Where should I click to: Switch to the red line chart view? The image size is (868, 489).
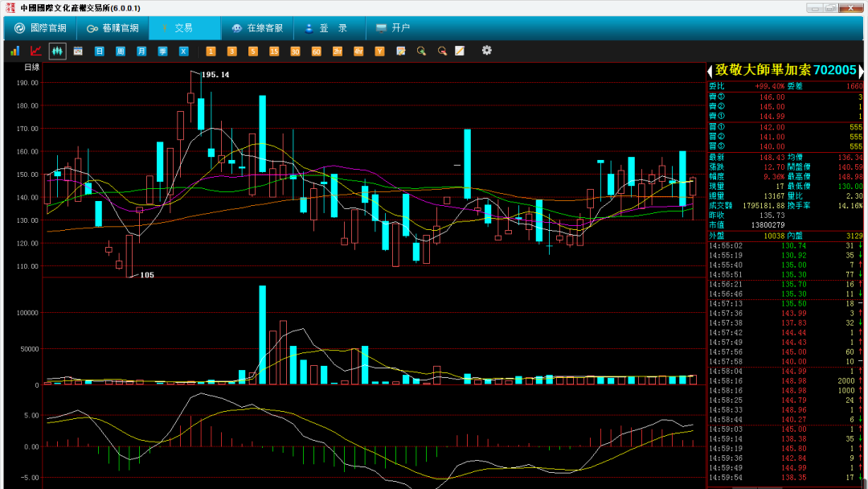point(36,51)
